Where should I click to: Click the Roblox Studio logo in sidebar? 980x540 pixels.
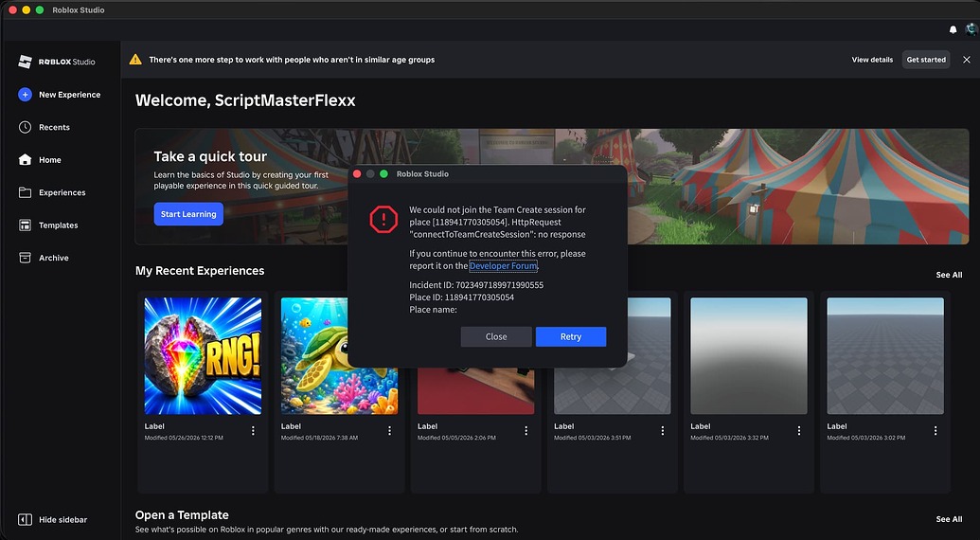point(56,62)
